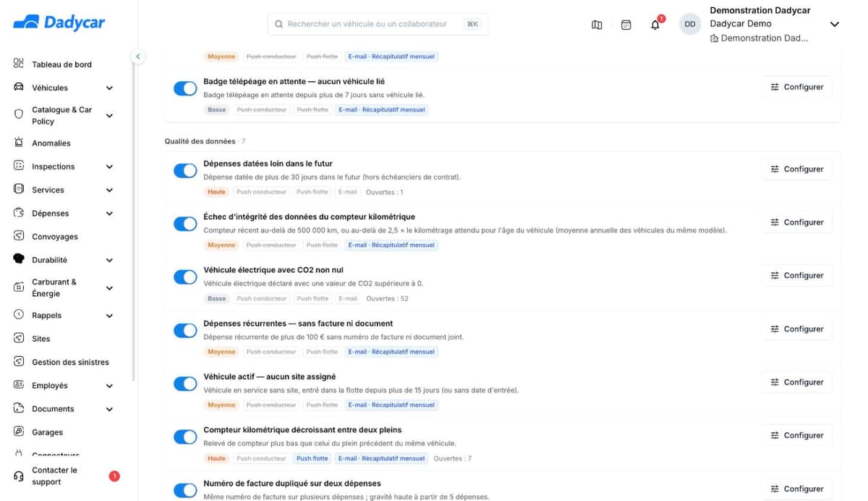The image size is (868, 501).
Task: Toggle off "Véhicule électrique avec CO2 non nul"
Action: click(x=185, y=277)
